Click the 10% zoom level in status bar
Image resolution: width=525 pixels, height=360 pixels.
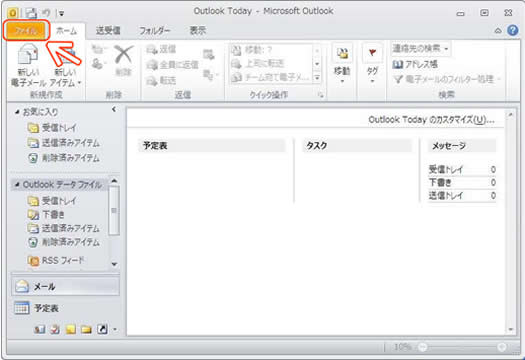click(402, 347)
